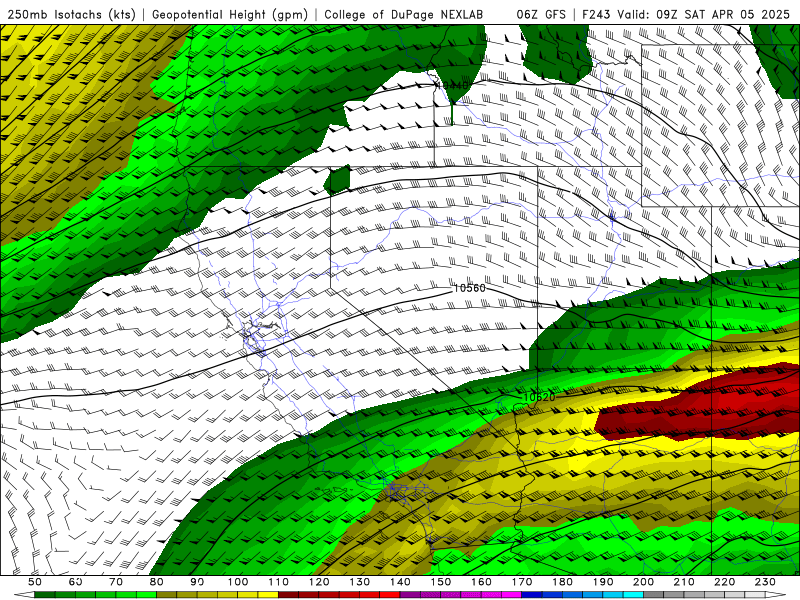Click the '06Z GFS' model run label
Screen dimensions: 800x600
[x=541, y=15]
